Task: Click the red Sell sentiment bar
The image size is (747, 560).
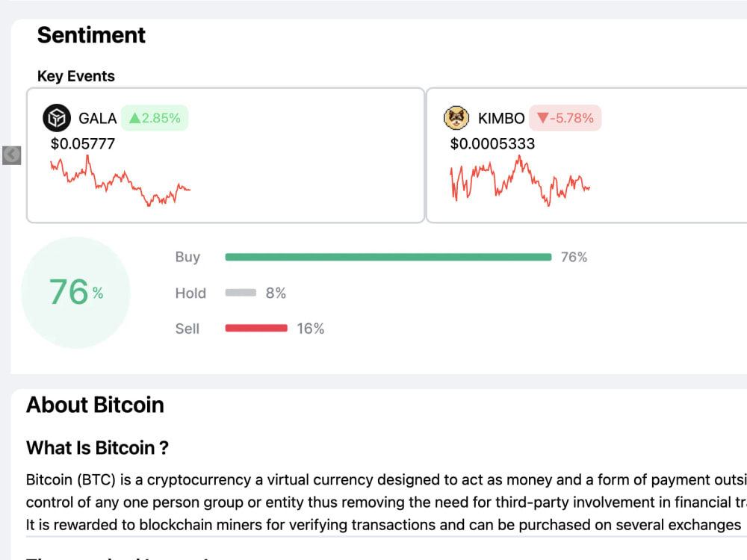Action: coord(256,328)
